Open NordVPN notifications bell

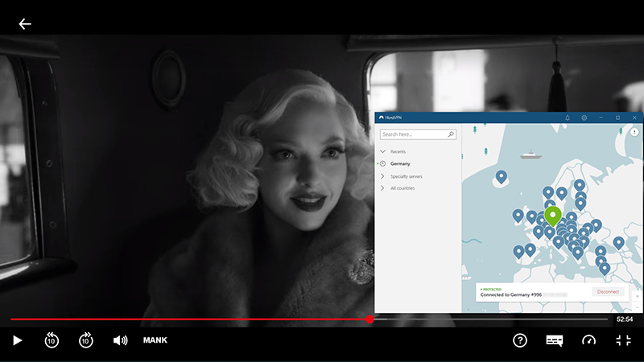tap(568, 117)
